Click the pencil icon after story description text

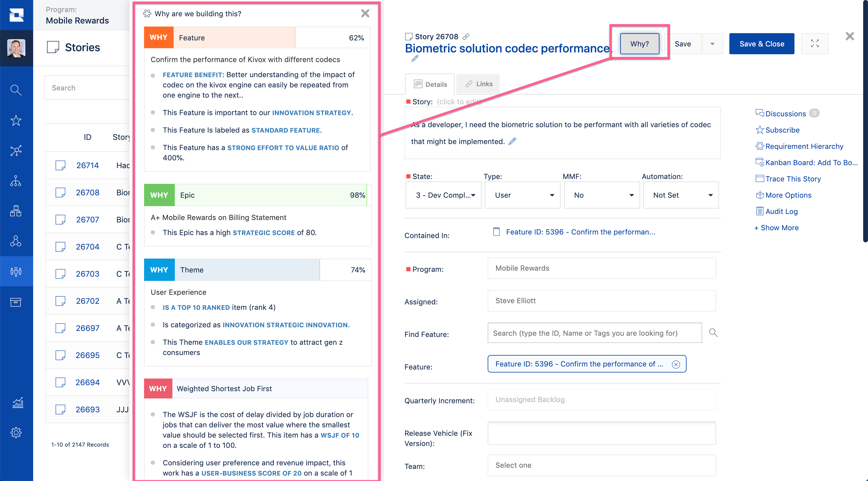[x=512, y=141]
